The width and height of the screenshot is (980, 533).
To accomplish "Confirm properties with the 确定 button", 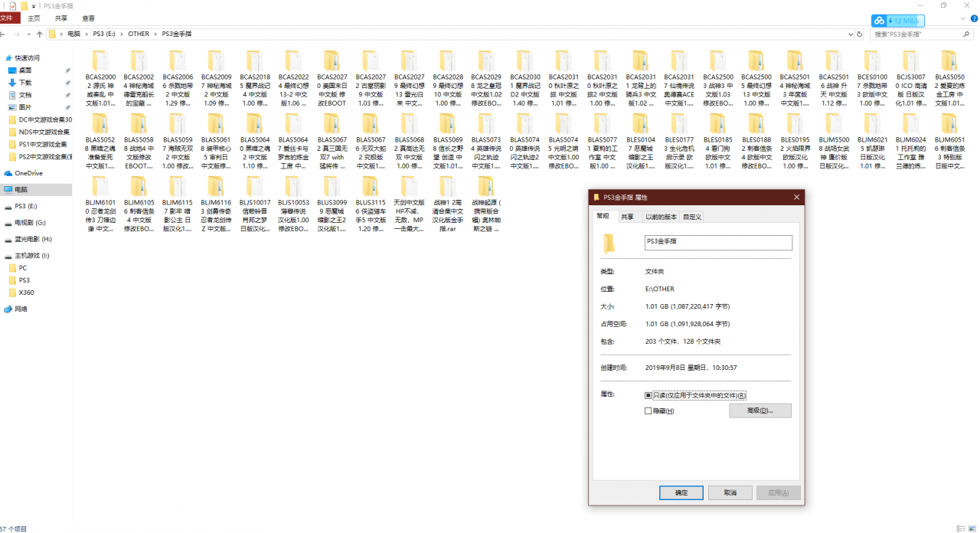I will 681,492.
